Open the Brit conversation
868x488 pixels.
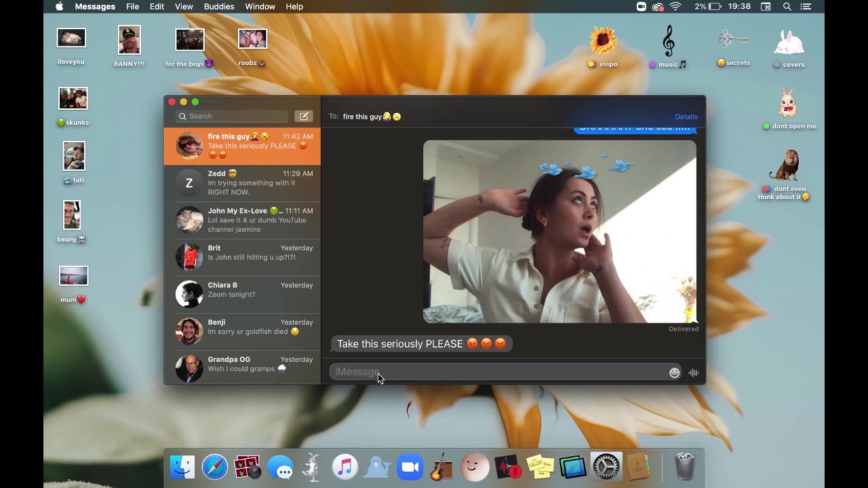242,257
